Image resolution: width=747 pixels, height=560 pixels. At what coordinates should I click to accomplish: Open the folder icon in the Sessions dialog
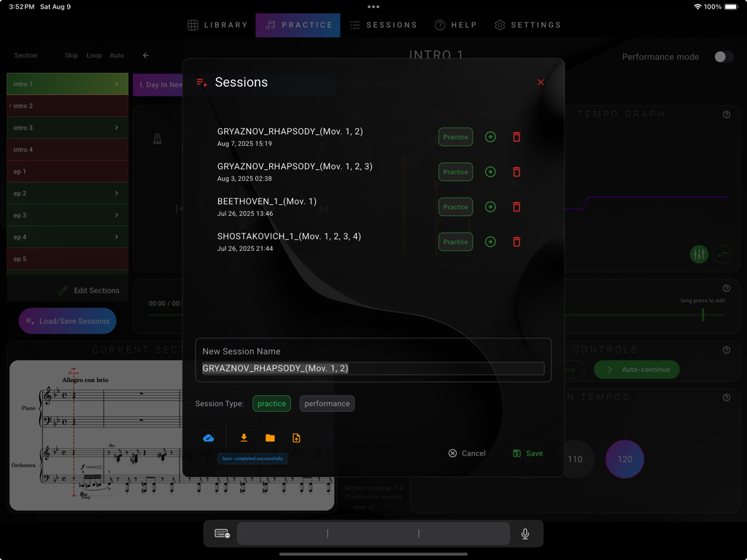[270, 437]
